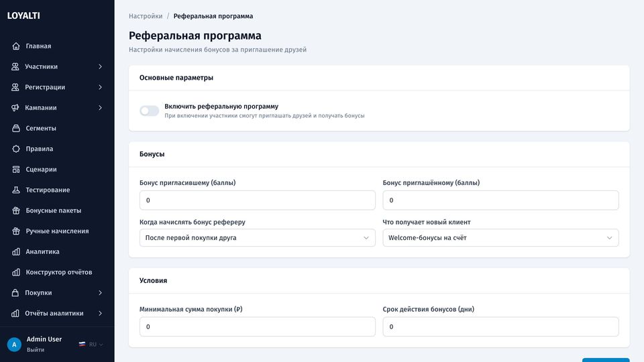Click the home icon next to Главная

[x=16, y=46]
